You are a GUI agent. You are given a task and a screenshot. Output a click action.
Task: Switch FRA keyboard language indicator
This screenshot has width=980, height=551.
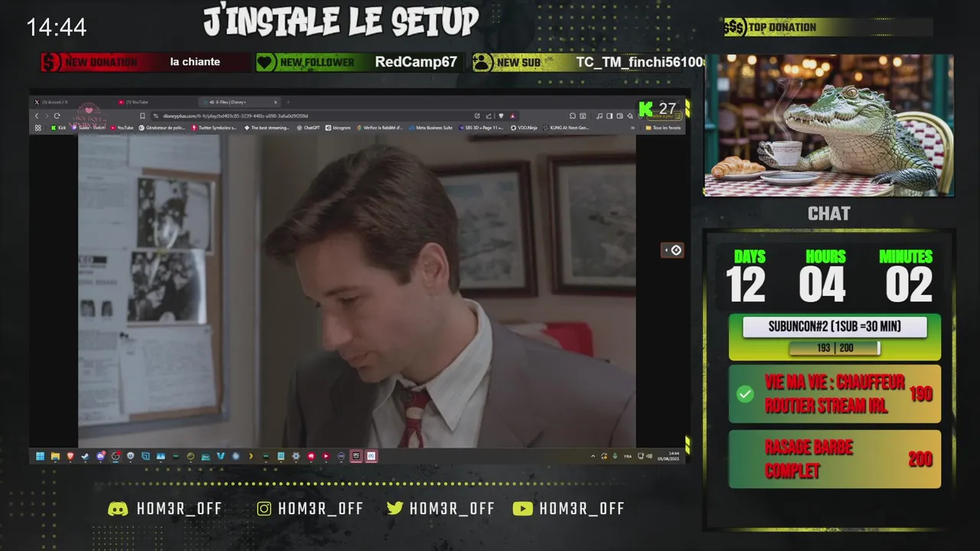(x=628, y=456)
